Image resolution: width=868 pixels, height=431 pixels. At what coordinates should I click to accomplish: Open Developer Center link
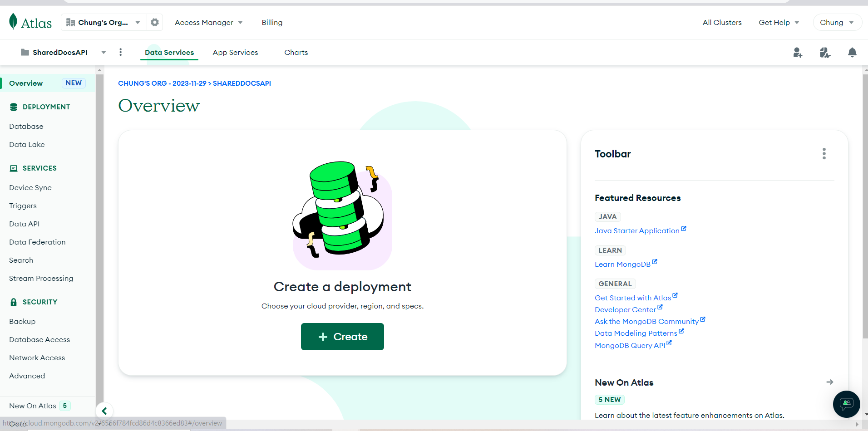tap(625, 309)
